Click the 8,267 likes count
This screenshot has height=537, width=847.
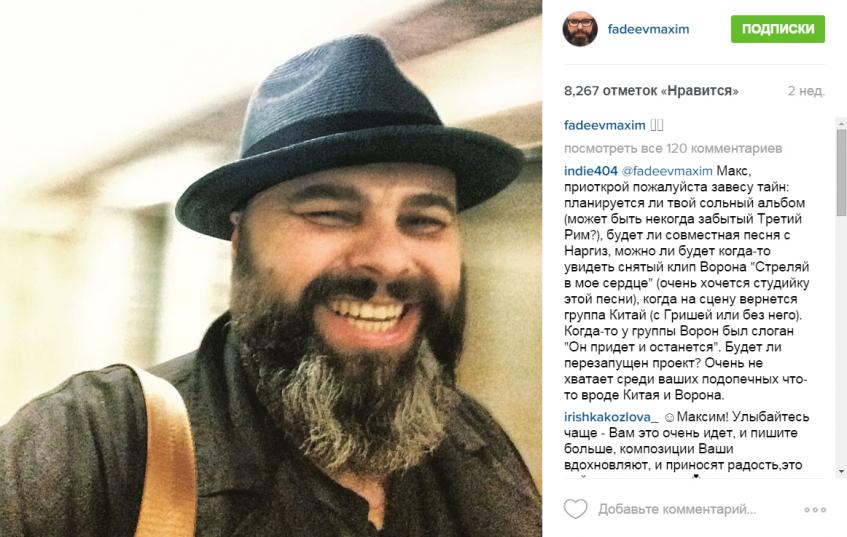tap(651, 91)
